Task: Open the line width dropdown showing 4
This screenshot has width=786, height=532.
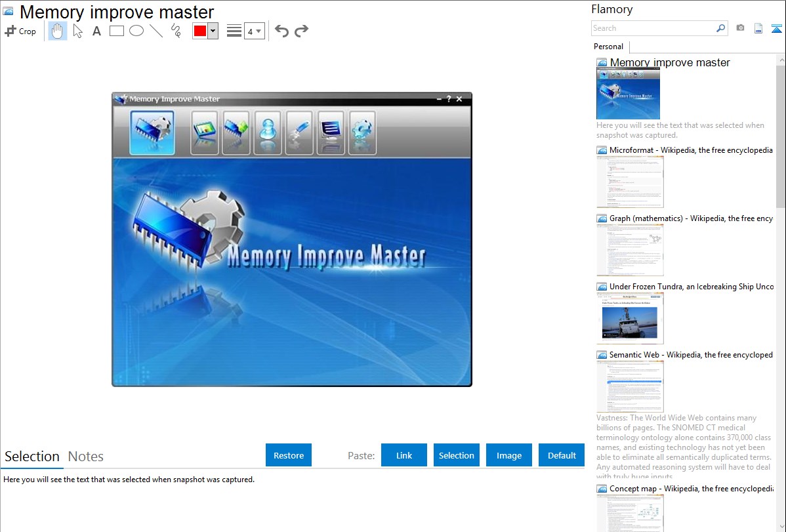Action: click(x=255, y=31)
